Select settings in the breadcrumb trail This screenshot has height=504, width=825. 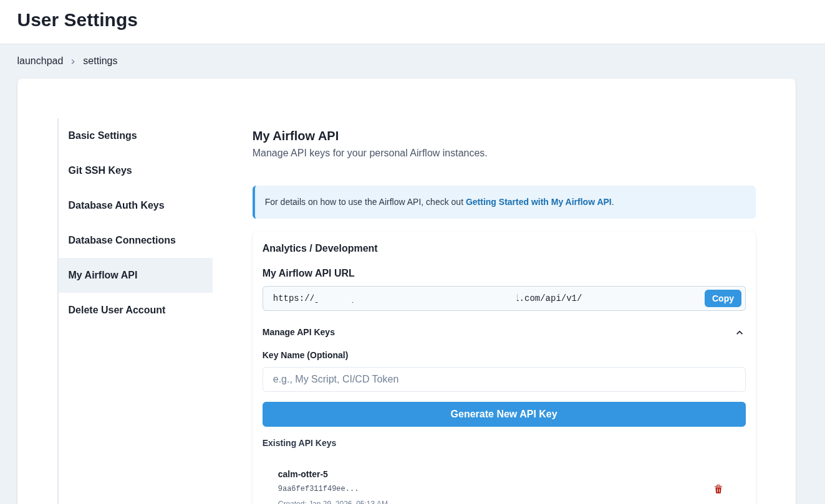pyautogui.click(x=100, y=60)
